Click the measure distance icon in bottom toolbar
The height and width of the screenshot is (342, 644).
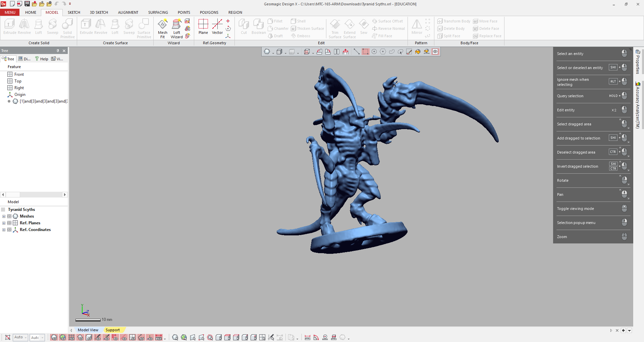pos(307,338)
